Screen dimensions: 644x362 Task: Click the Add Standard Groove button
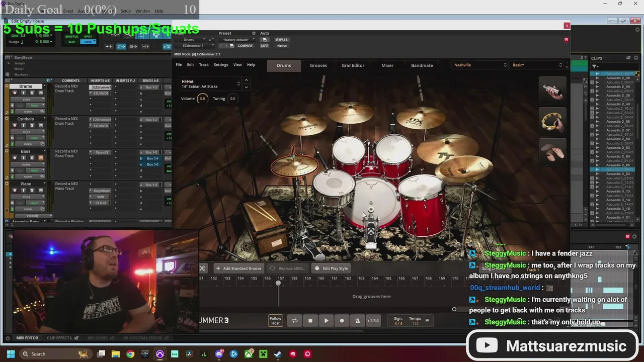click(238, 268)
